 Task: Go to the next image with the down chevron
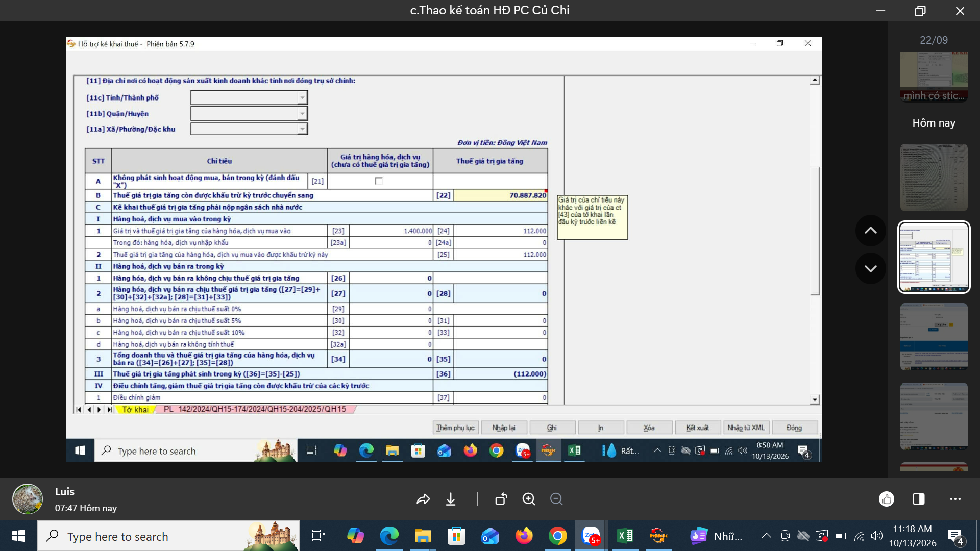coord(871,268)
